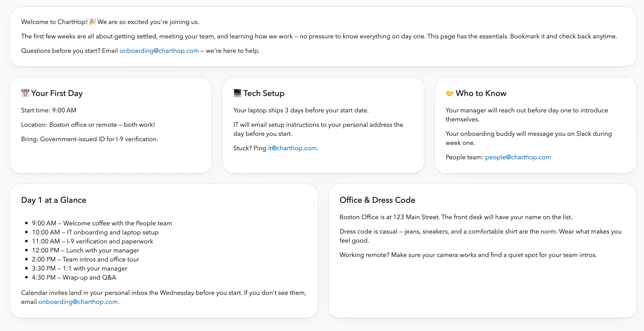Select the "3:30 PM – 1:1 with your manager" item
This screenshot has height=331, width=644.
pos(80,268)
